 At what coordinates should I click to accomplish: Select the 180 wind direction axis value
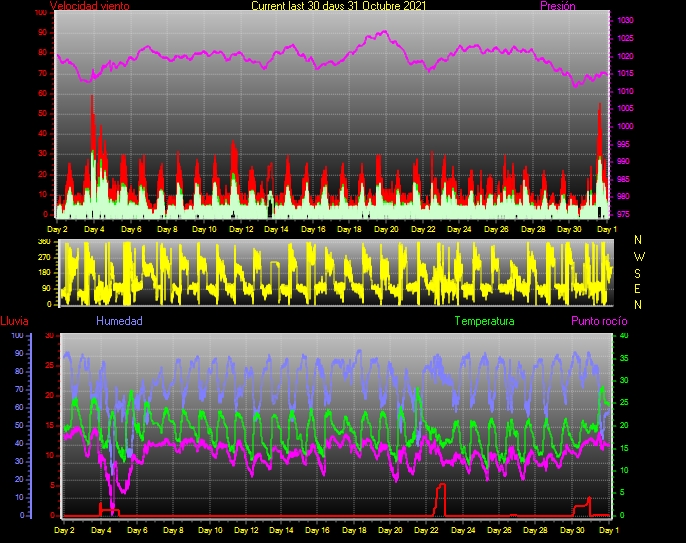(44, 273)
